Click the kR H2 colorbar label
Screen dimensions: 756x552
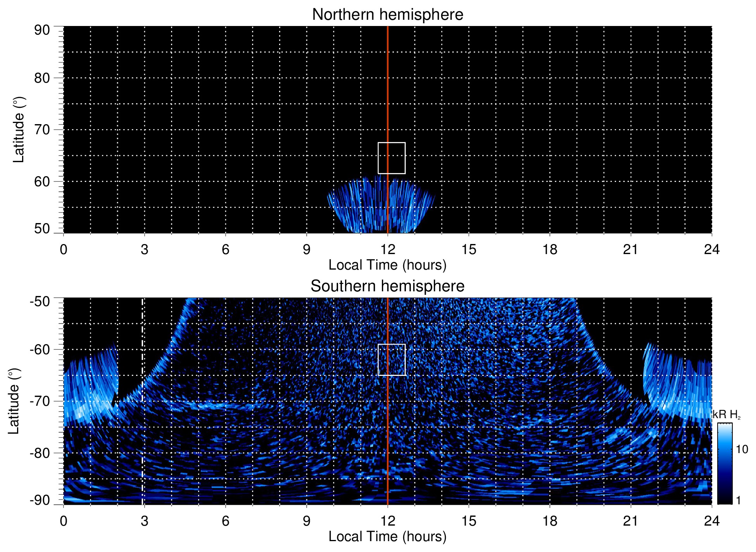click(727, 415)
